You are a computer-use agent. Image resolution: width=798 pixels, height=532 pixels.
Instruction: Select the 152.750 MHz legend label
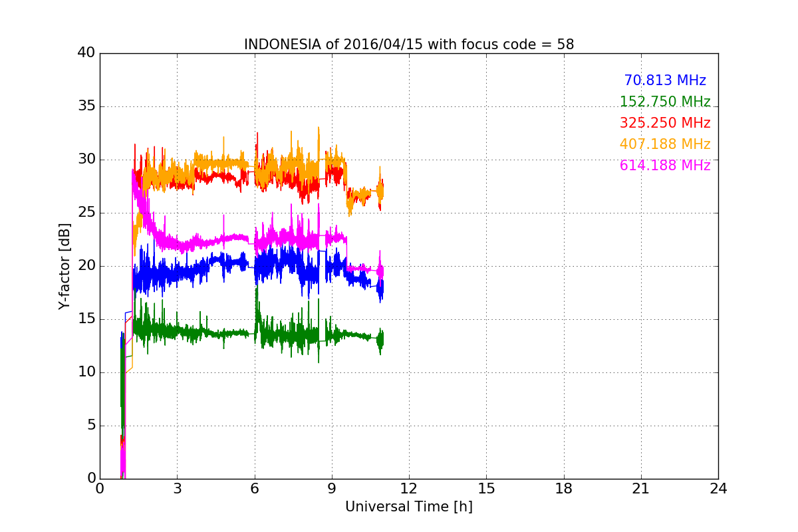665,102
